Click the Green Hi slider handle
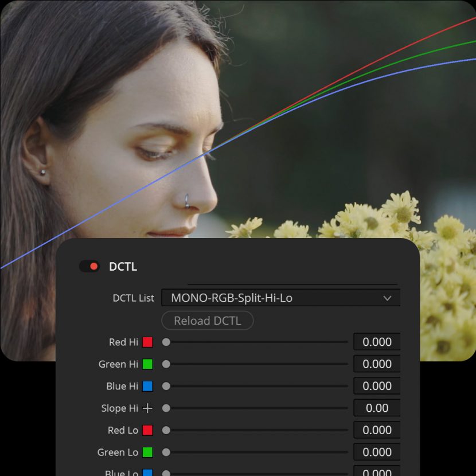476x476 pixels. [x=166, y=364]
